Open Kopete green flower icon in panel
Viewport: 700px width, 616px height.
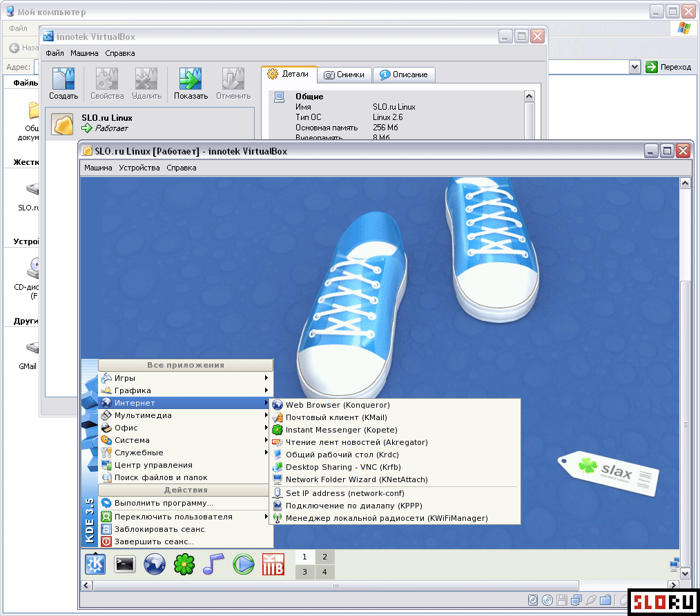tap(184, 564)
